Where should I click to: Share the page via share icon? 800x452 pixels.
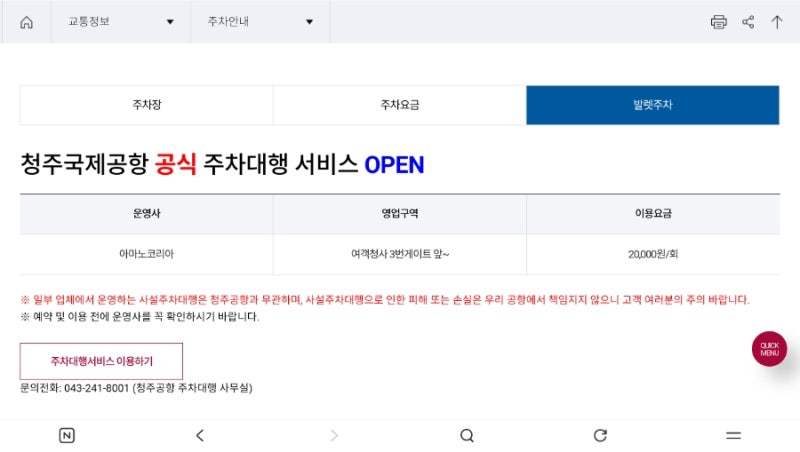tap(748, 22)
